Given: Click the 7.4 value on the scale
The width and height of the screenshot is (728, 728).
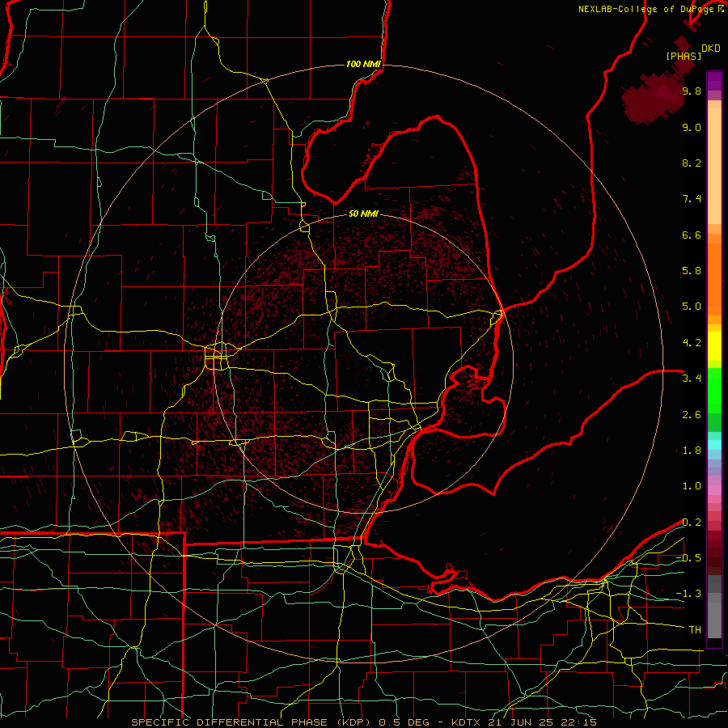Looking at the screenshot, I should 692,199.
